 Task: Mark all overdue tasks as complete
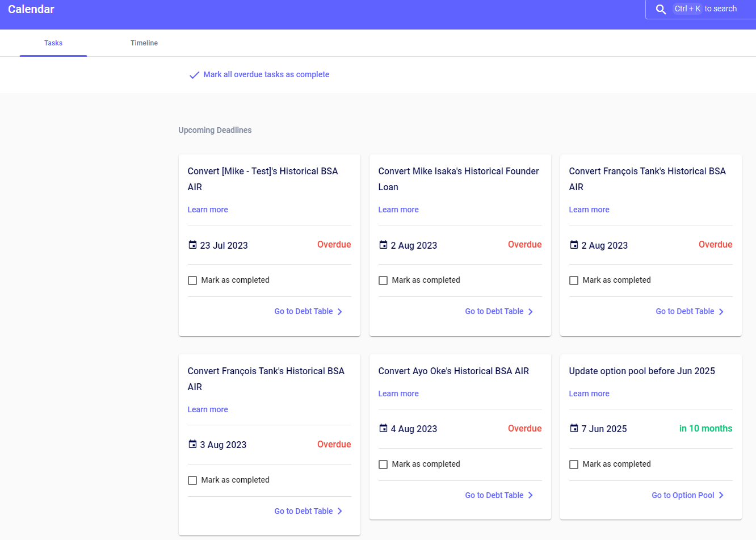pyautogui.click(x=266, y=74)
